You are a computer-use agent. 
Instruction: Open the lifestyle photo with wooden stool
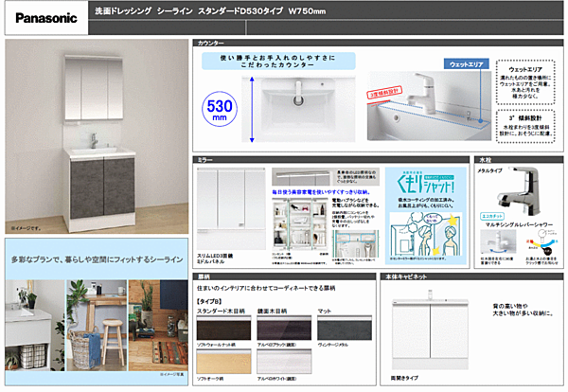[x=97, y=325]
